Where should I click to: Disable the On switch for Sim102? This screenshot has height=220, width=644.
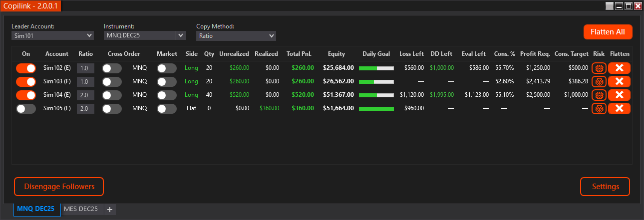pos(26,68)
